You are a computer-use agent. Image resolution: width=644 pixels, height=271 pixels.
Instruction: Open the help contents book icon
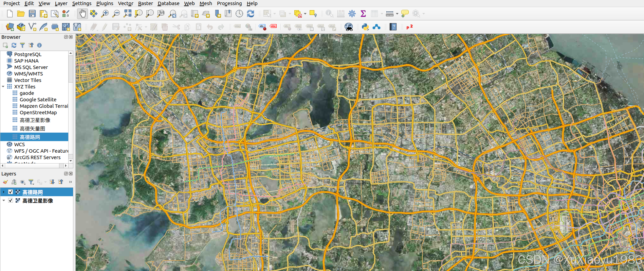point(393,27)
